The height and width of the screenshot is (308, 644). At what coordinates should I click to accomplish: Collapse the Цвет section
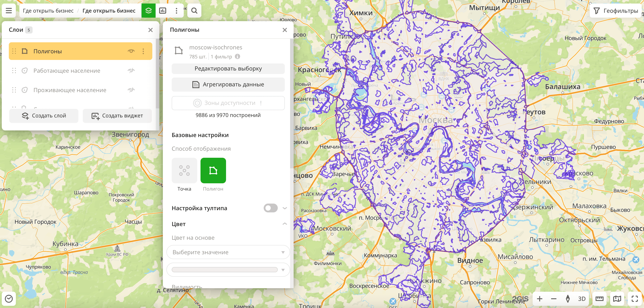click(x=285, y=224)
